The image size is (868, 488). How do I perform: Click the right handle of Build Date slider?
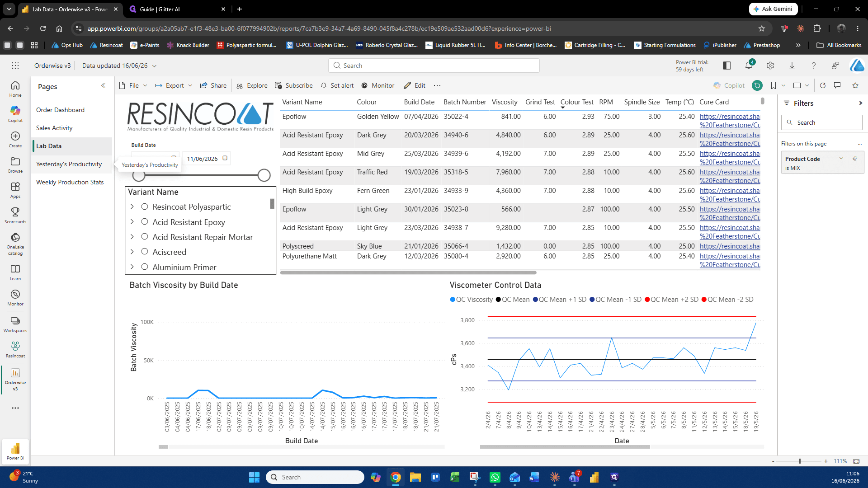pyautogui.click(x=264, y=175)
